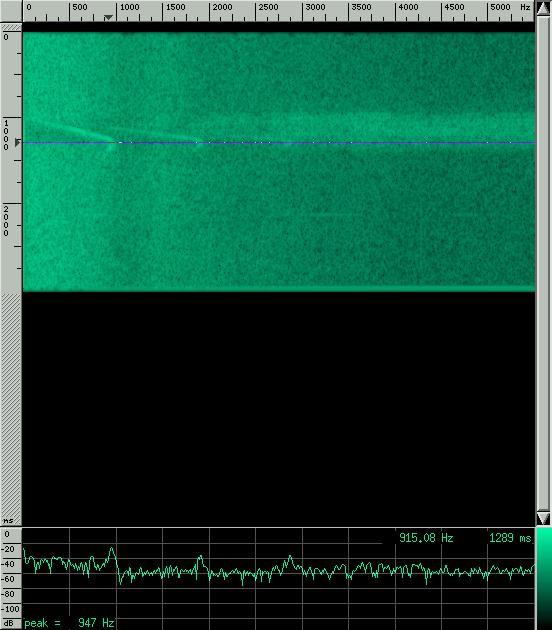
Task: Click the blue horizontal cursor line in spectrogram
Action: coord(279,143)
